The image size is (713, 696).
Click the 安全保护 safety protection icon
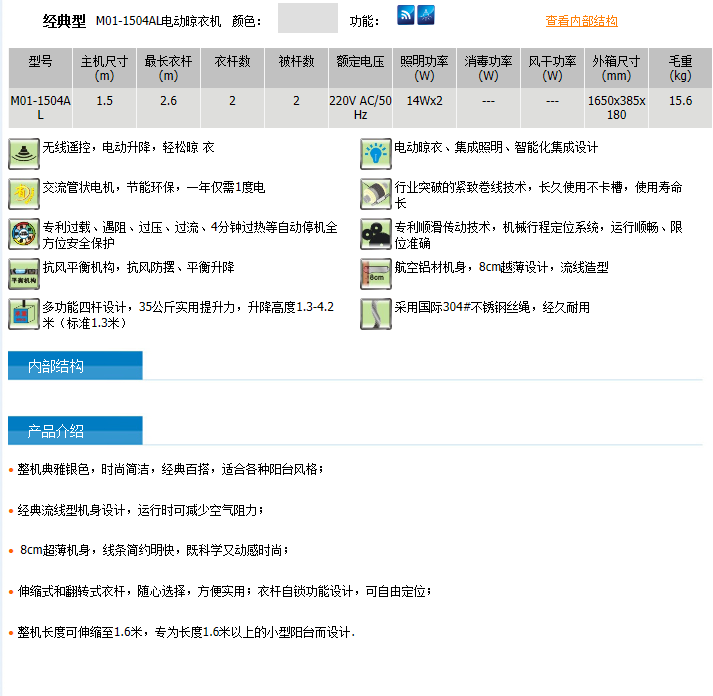[x=24, y=234]
